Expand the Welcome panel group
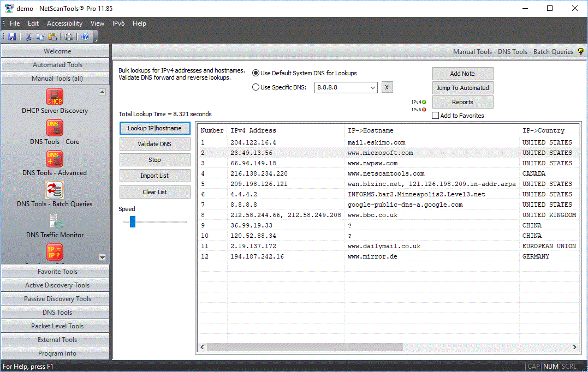 click(x=55, y=51)
